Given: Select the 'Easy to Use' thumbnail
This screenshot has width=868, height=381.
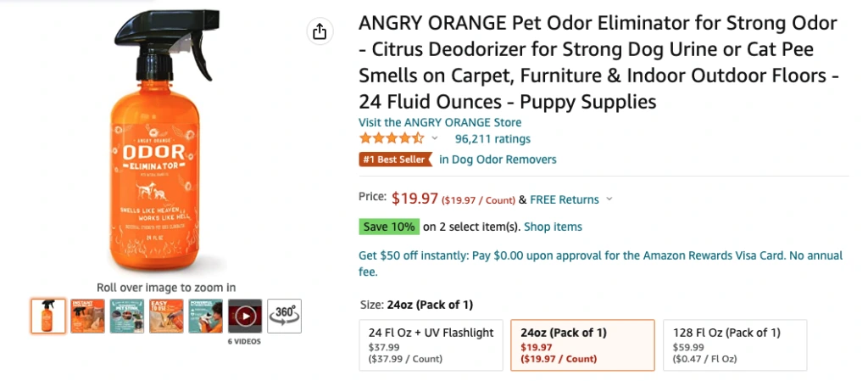Looking at the screenshot, I should 166,316.
